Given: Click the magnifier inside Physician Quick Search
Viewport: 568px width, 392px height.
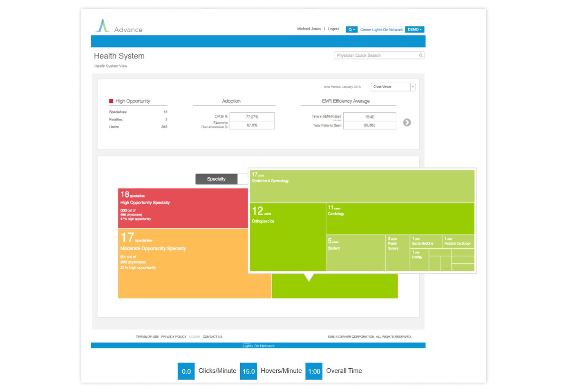Looking at the screenshot, I should tap(420, 55).
